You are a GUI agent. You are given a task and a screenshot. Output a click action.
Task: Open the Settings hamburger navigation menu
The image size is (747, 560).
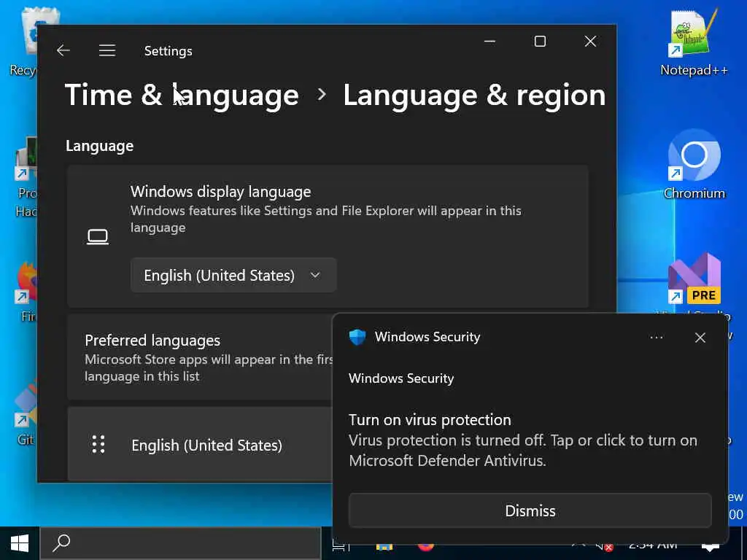(x=107, y=50)
